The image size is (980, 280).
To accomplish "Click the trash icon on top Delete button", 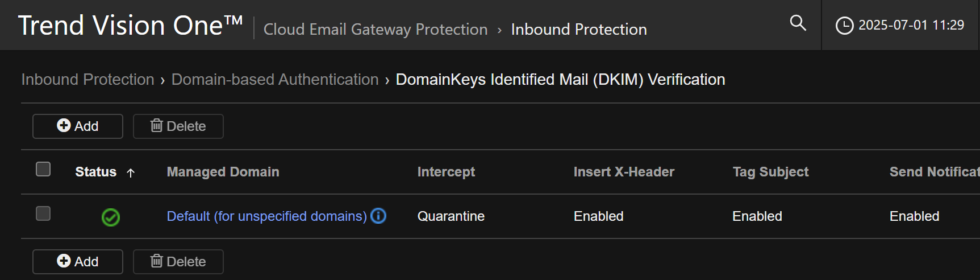I will (156, 125).
